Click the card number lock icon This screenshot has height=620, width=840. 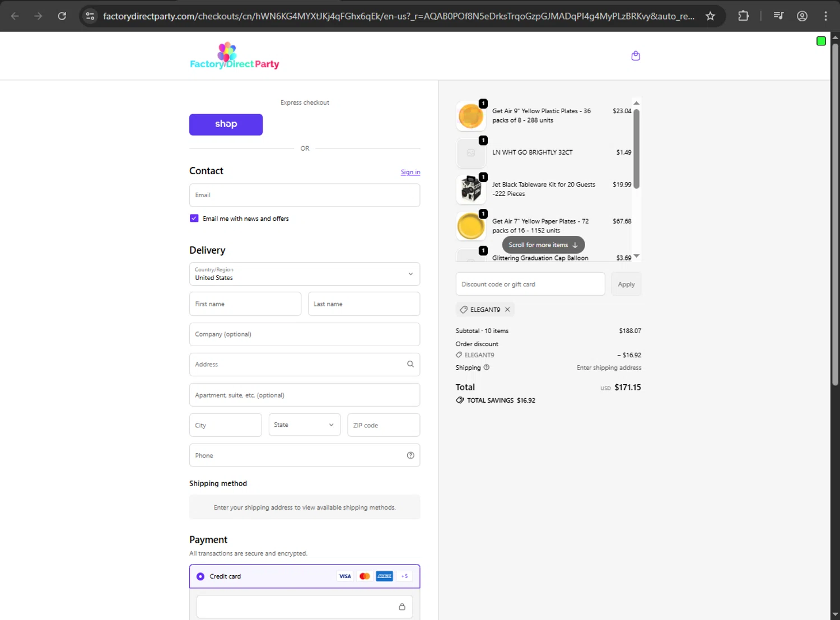pyautogui.click(x=402, y=607)
